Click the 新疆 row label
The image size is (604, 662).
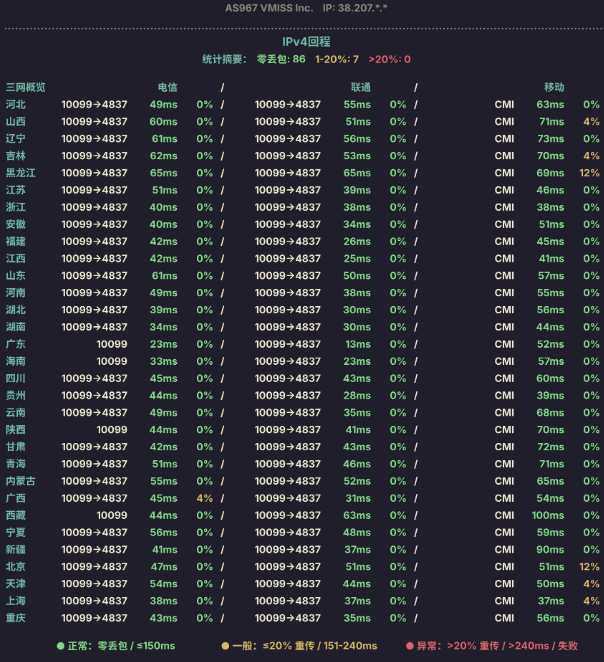point(16,549)
